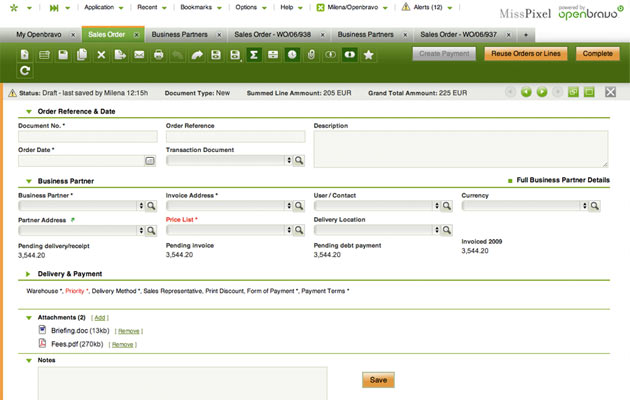Switch to Sales Order - WO/06/937 tab

tap(458, 35)
